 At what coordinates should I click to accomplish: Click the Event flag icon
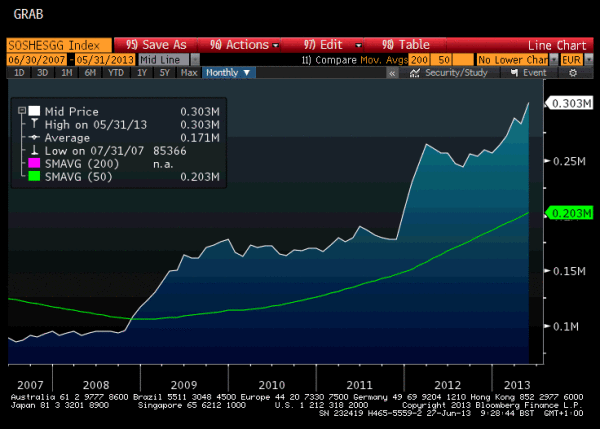pyautogui.click(x=515, y=73)
